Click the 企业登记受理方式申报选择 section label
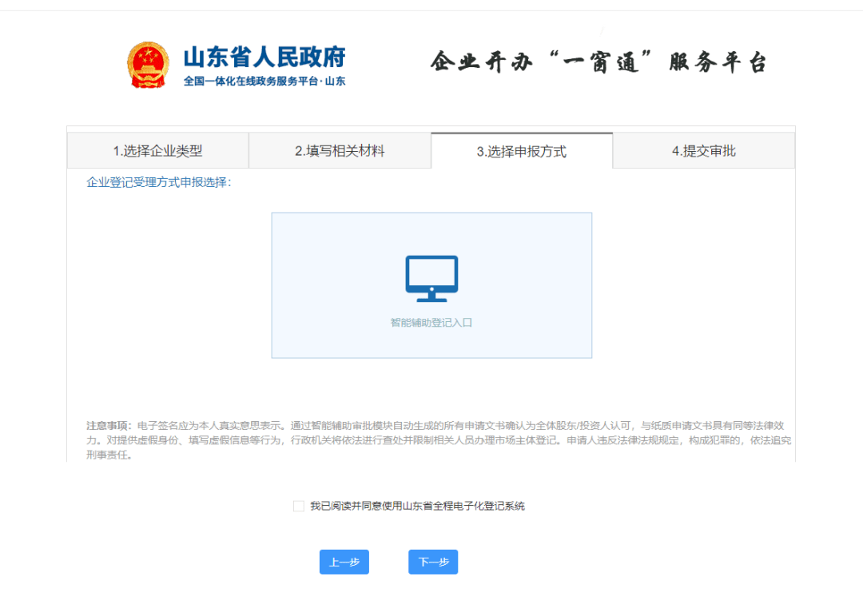863x616 pixels. (158, 183)
